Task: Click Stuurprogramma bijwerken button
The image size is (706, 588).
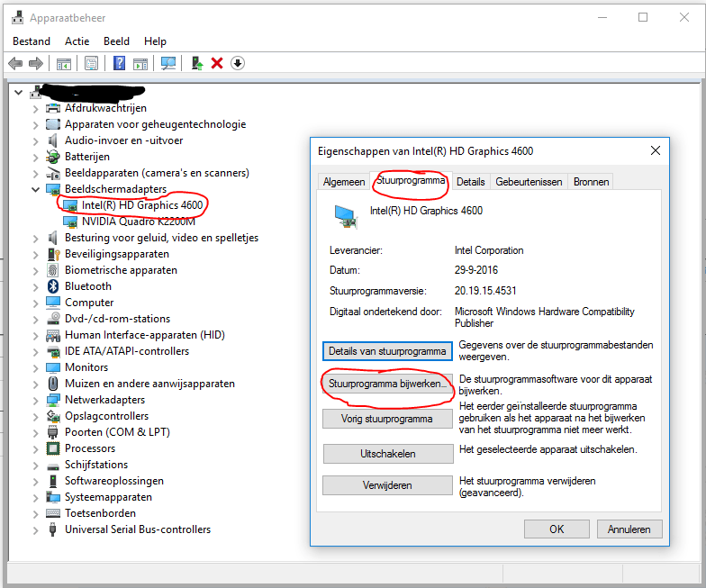Action: pos(387,384)
